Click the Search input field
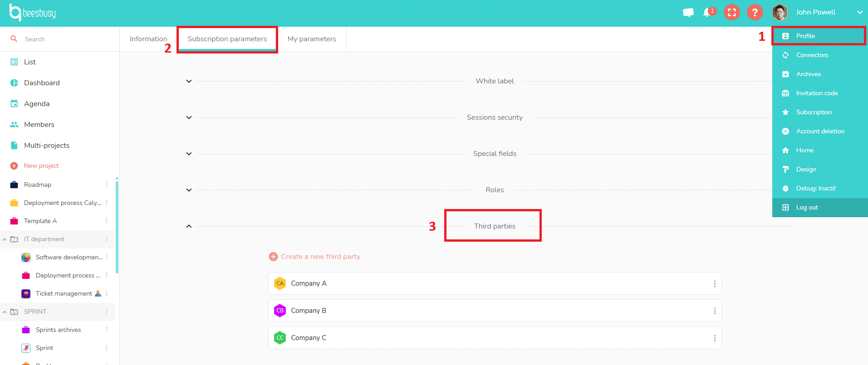 pos(64,39)
